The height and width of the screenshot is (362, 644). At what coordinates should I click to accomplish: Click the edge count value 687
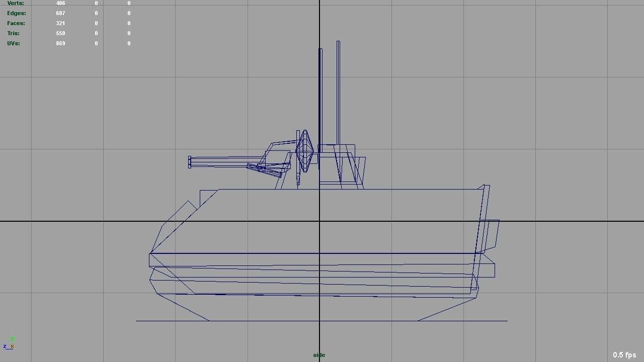click(x=60, y=13)
